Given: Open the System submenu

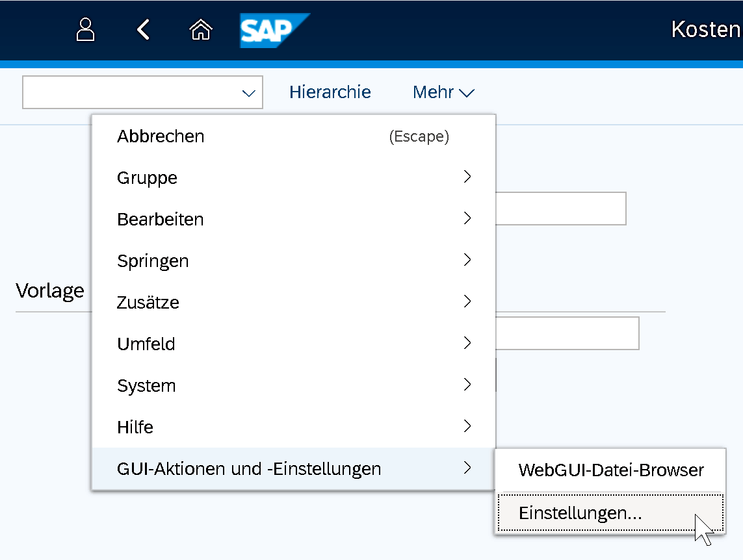Looking at the screenshot, I should coord(294,385).
